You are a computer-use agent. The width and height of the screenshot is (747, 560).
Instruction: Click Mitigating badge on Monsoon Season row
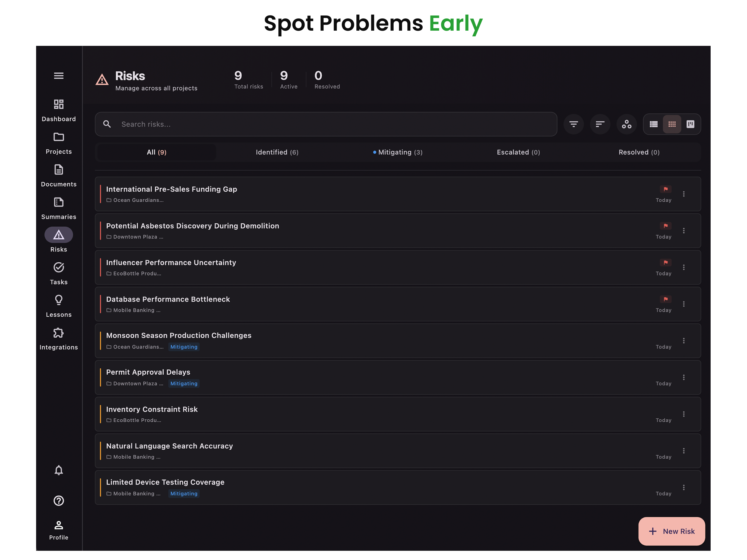184,347
